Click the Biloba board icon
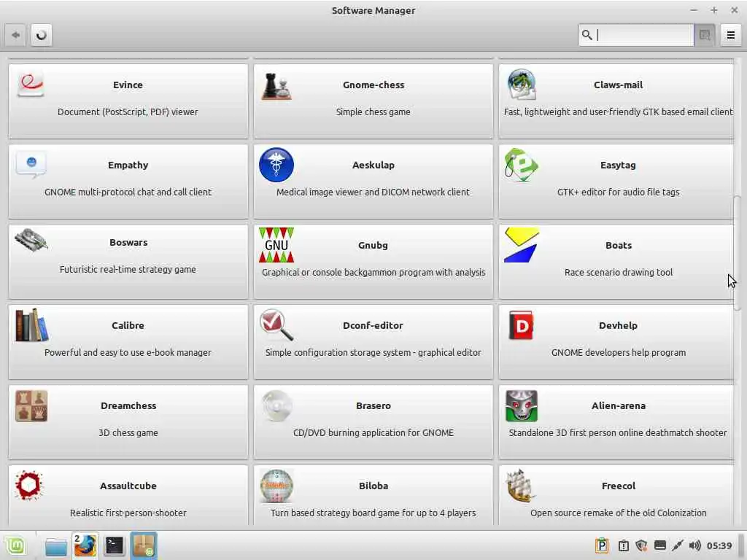The width and height of the screenshot is (747, 560). coord(276,486)
